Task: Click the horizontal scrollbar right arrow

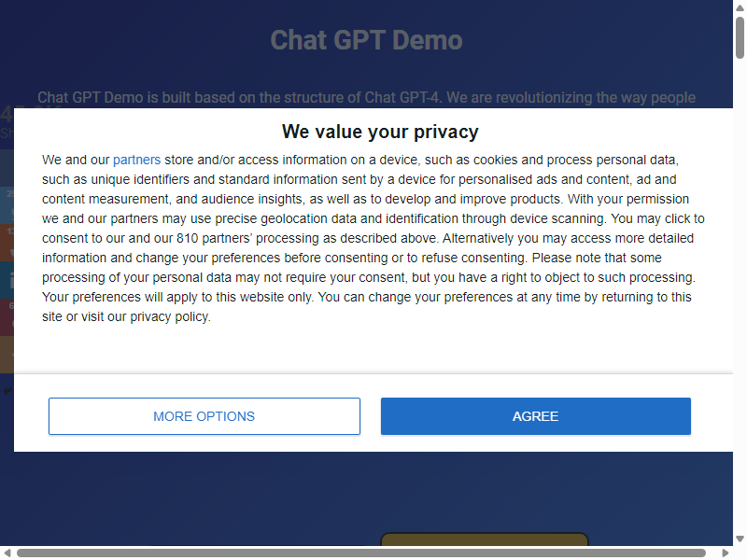Action: click(x=726, y=553)
